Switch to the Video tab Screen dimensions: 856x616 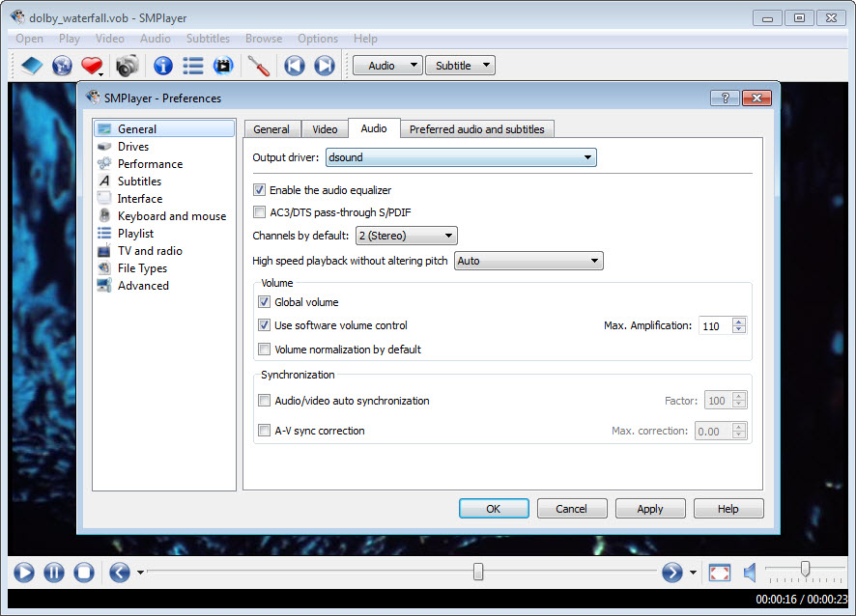tap(325, 129)
